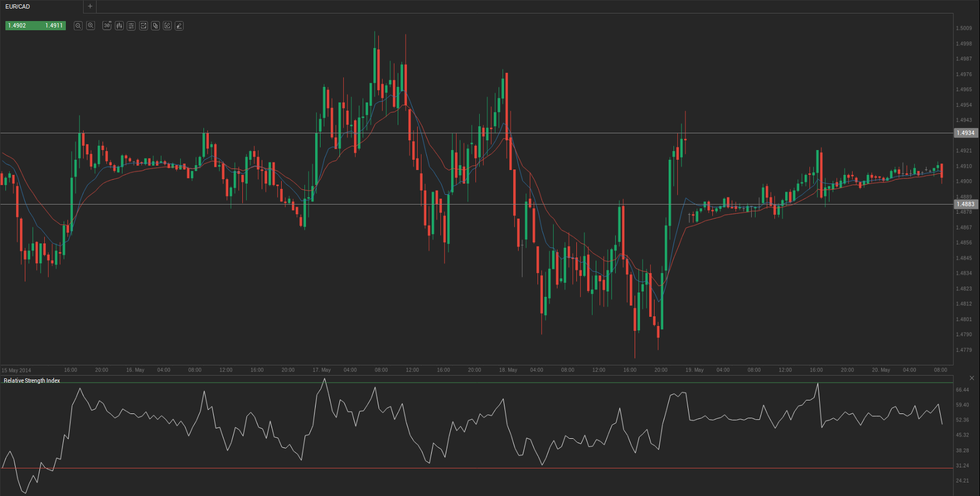Viewport: 980px width, 496px height.
Task: Zoom out the chart with the minus magnifier
Action: pos(78,26)
